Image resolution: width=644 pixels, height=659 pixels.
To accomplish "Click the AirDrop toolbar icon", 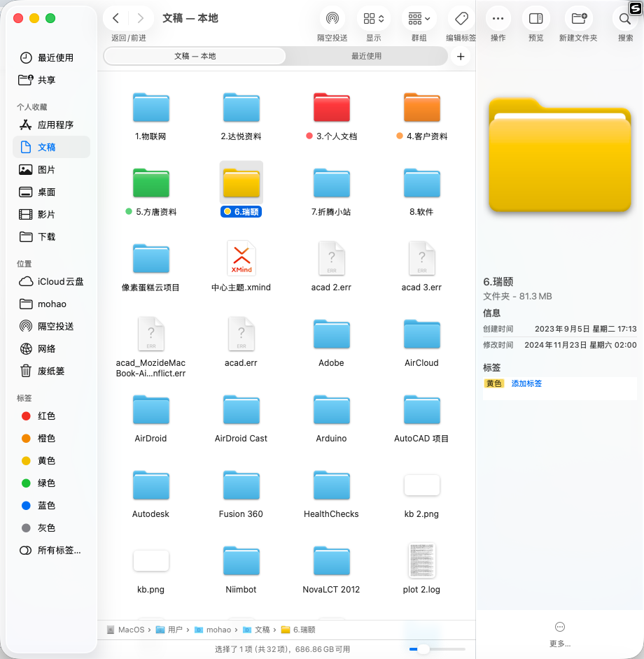I will (x=332, y=18).
